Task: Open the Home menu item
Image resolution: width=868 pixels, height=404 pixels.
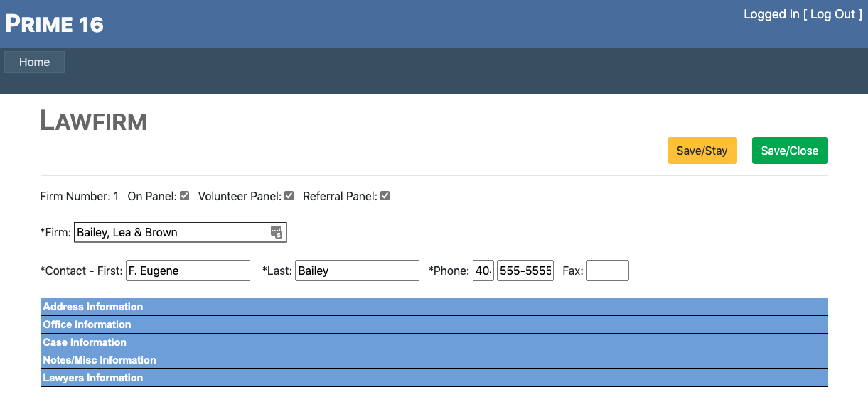Action: point(34,62)
